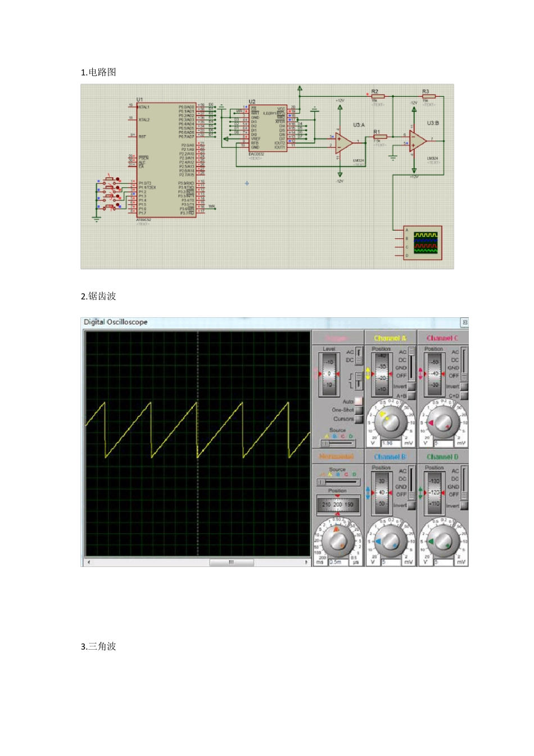Click the heading 1.电路图
Image resolution: width=534 pixels, height=756 pixels.
coord(98,72)
